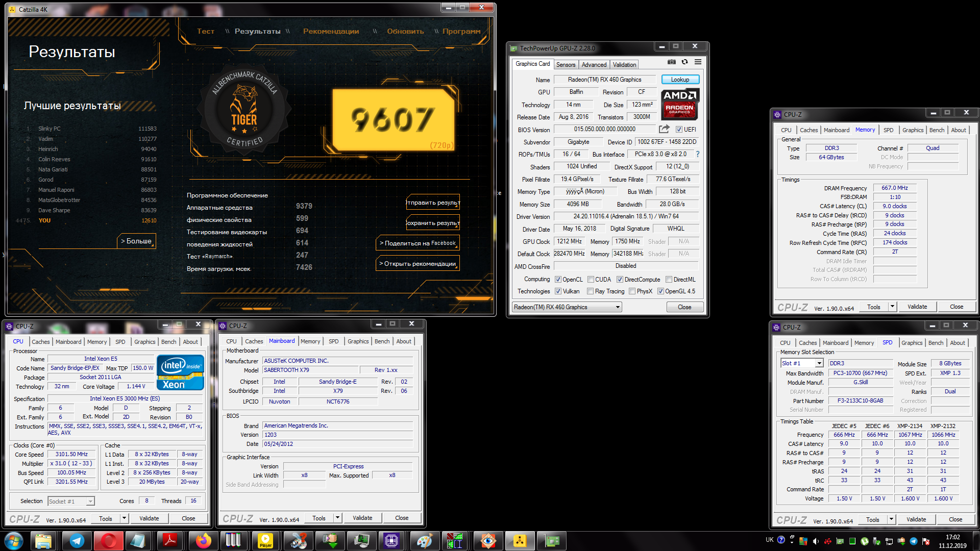The image size is (980, 551).
Task: Toggle the Ray Tracing checkbox
Action: pyautogui.click(x=591, y=291)
